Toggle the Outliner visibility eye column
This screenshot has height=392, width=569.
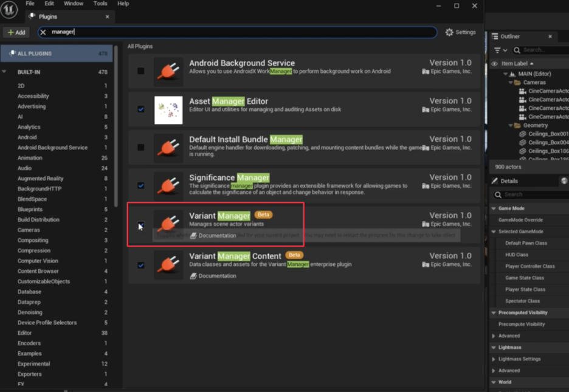[494, 63]
